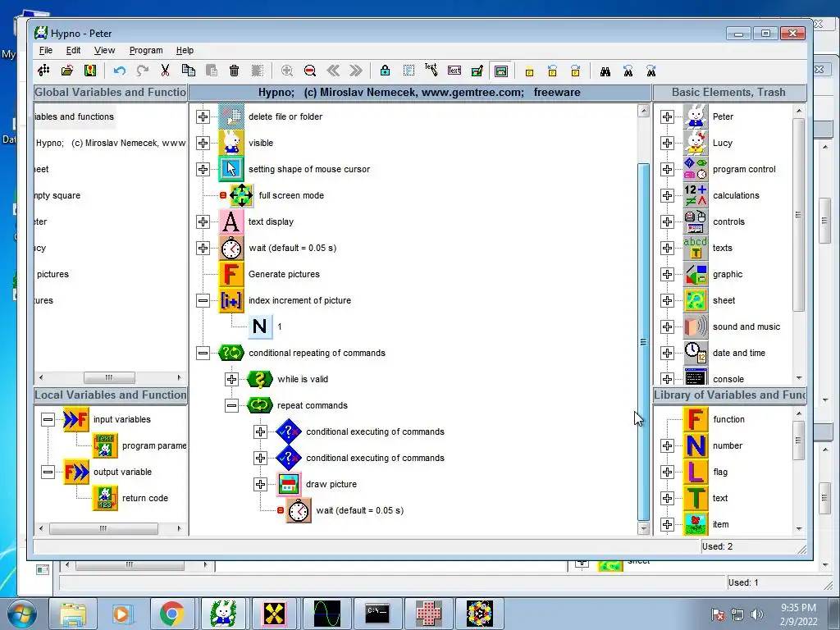
Task: Collapse the input variables node
Action: pos(48,419)
